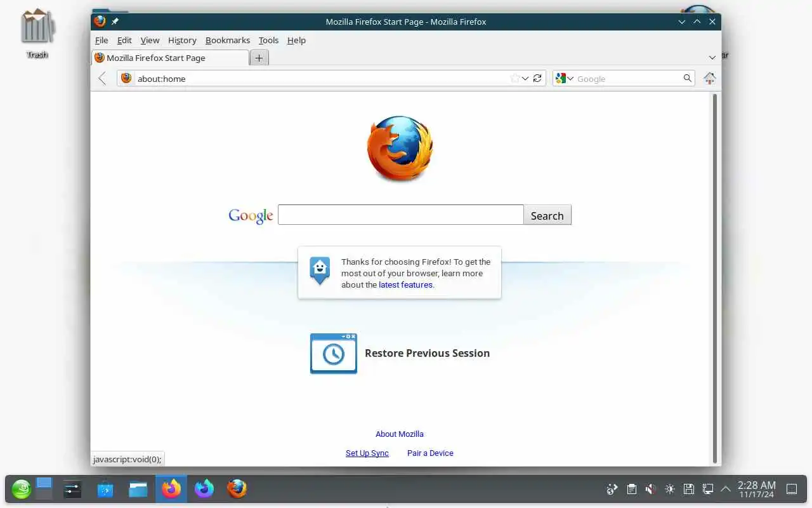Click the panel clock showing 2:28 AM
Image resolution: width=812 pixels, height=508 pixels.
pos(756,489)
